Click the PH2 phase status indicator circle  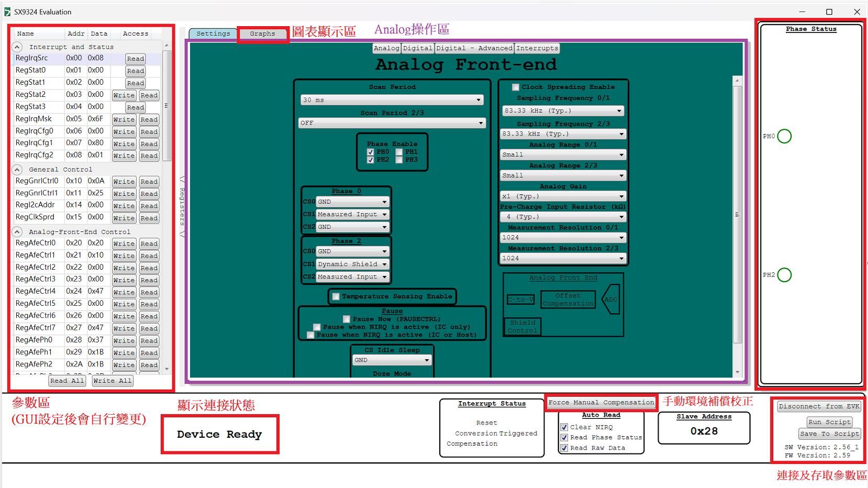coord(784,275)
